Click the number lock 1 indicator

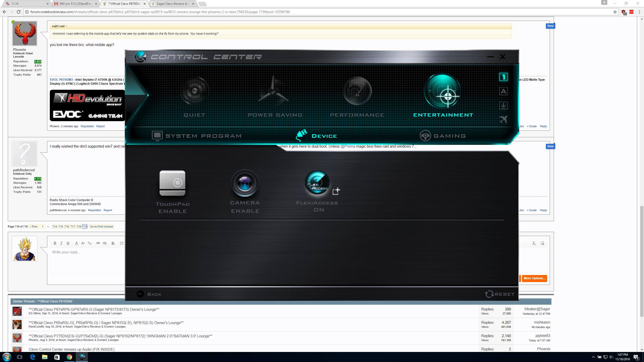pyautogui.click(x=503, y=77)
